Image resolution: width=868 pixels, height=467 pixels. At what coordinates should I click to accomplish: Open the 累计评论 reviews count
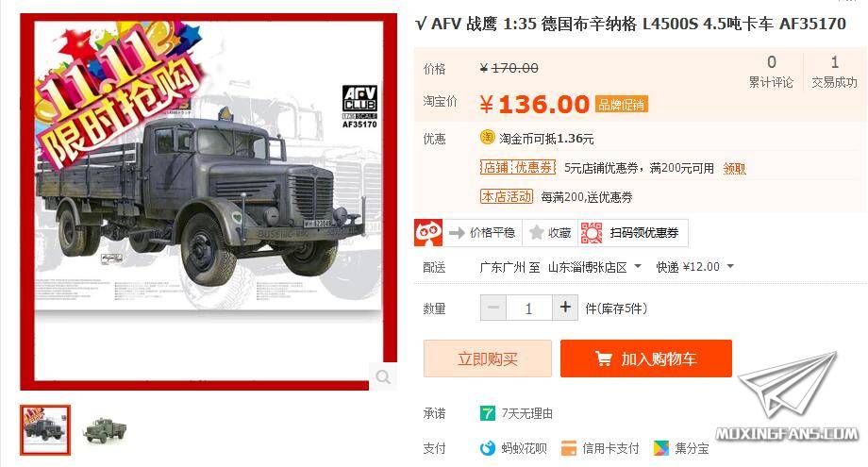tap(771, 72)
